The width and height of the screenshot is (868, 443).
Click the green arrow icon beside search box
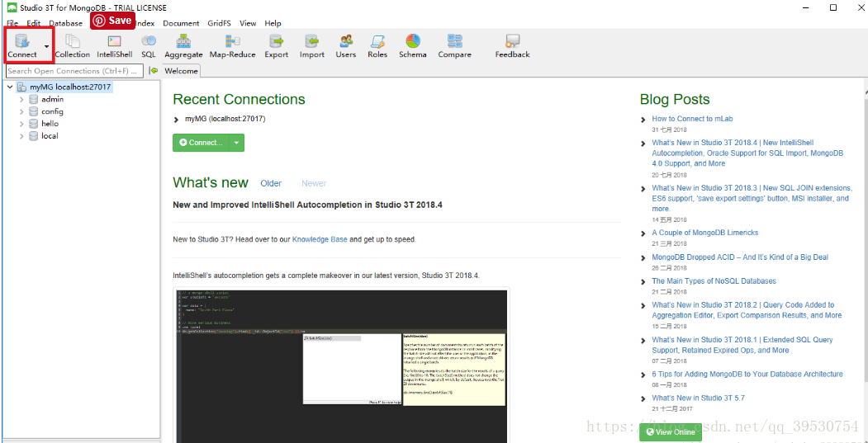(154, 71)
